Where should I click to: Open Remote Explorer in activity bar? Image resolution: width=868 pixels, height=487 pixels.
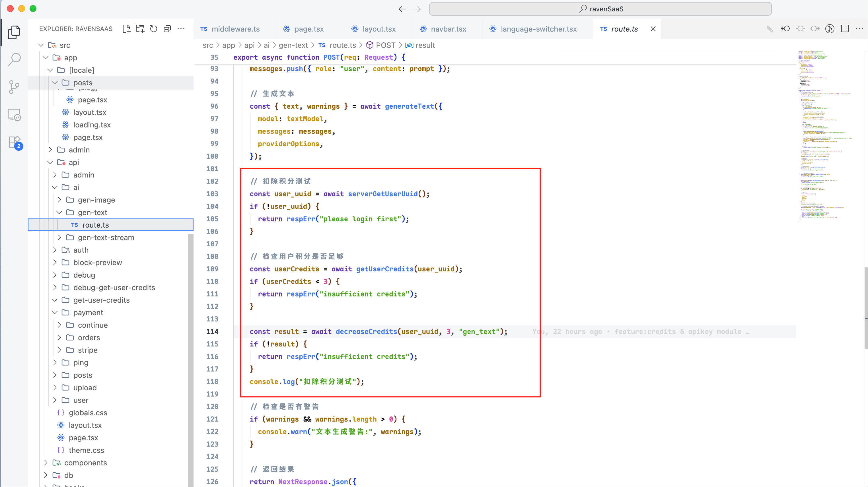click(x=14, y=115)
